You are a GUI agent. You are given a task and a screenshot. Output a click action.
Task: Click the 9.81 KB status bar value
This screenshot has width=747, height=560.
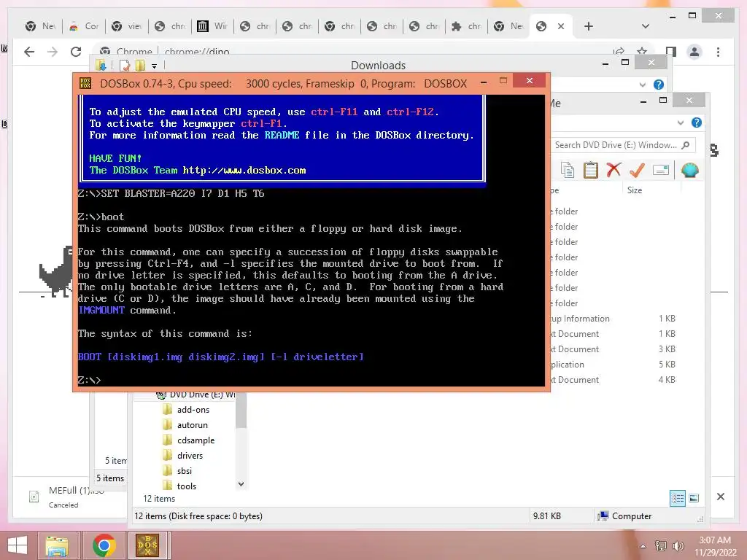[x=547, y=516]
